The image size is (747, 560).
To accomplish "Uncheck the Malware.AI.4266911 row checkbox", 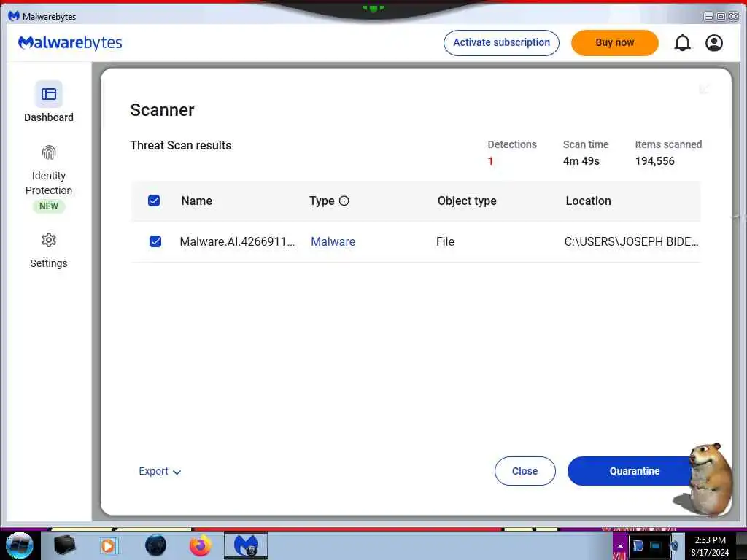I will [x=155, y=241].
